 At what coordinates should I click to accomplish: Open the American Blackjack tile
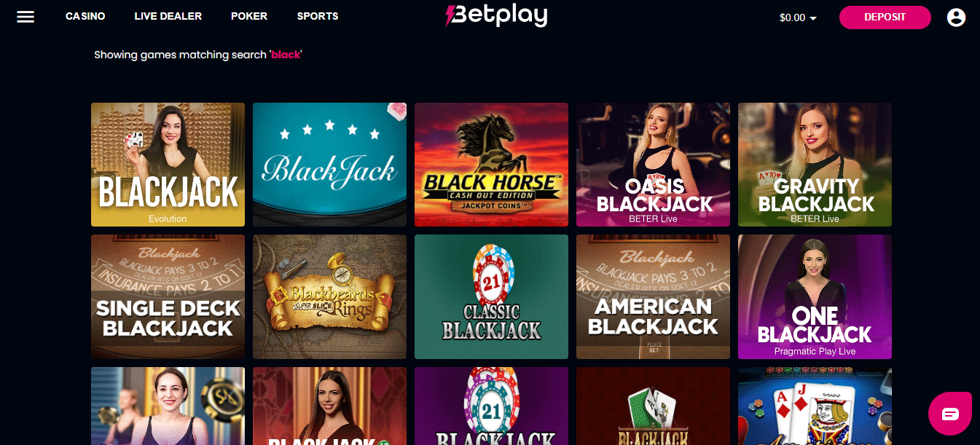[653, 297]
